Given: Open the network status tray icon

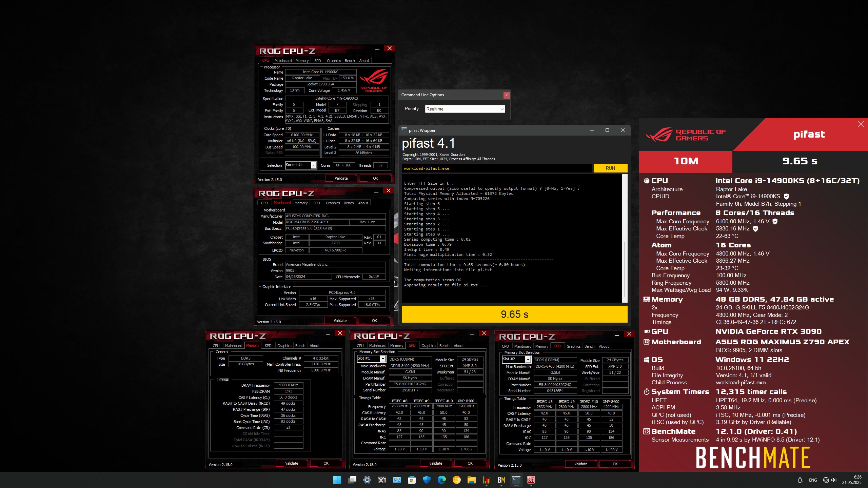Looking at the screenshot, I should coord(826,480).
